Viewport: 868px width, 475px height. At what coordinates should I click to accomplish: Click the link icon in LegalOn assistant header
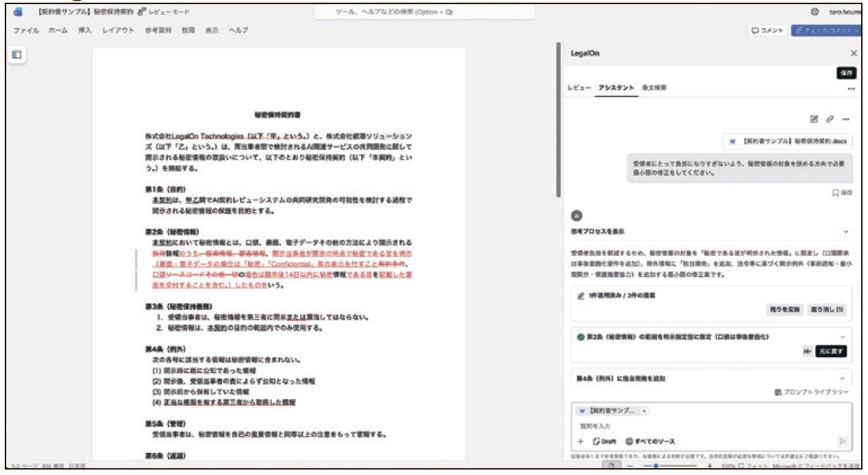(830, 119)
